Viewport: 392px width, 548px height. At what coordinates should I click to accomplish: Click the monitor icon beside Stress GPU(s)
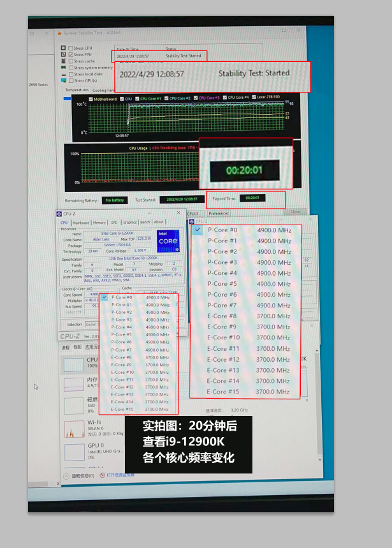(x=64, y=80)
